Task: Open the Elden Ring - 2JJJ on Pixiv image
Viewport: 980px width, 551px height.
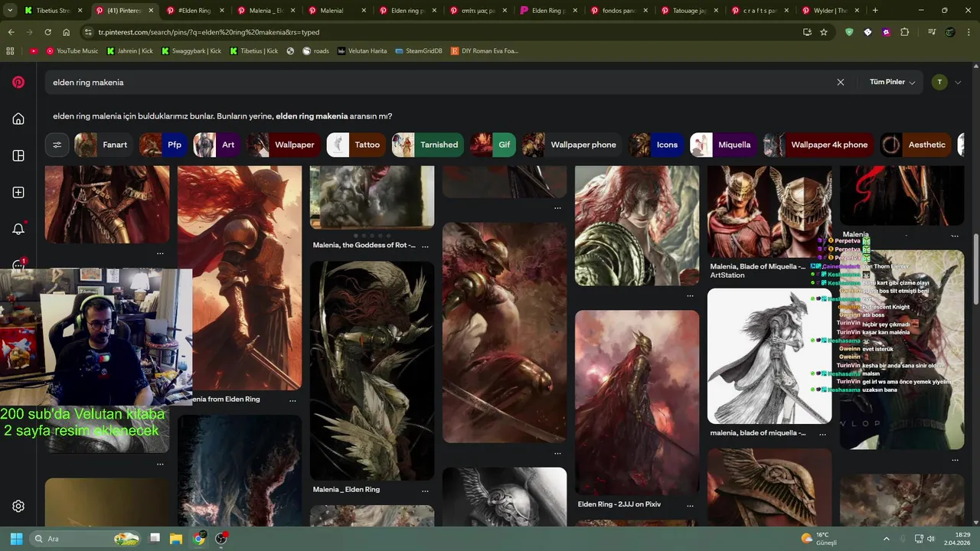Action: 637,403
